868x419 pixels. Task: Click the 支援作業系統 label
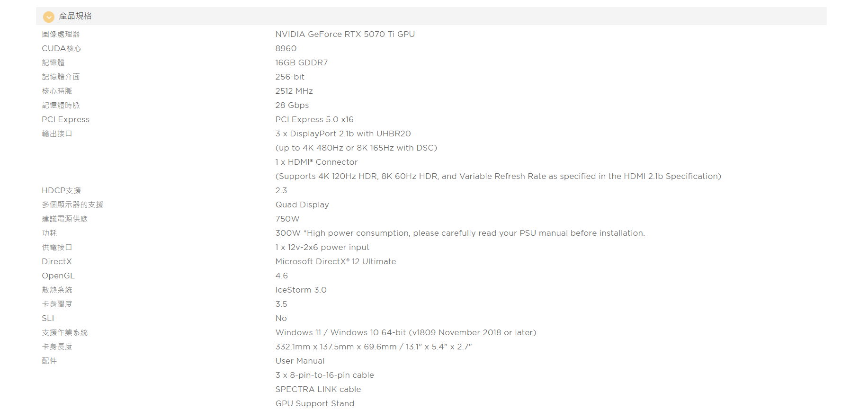pyautogui.click(x=65, y=332)
